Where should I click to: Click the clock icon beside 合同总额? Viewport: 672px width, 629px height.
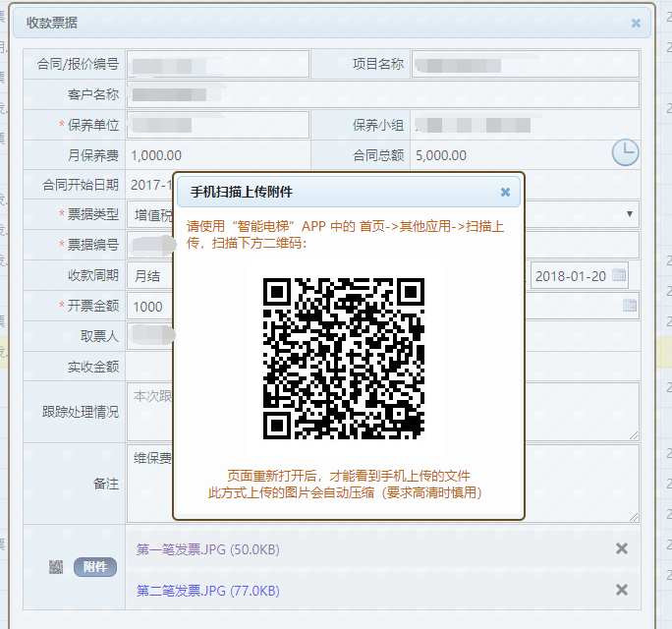tap(625, 152)
